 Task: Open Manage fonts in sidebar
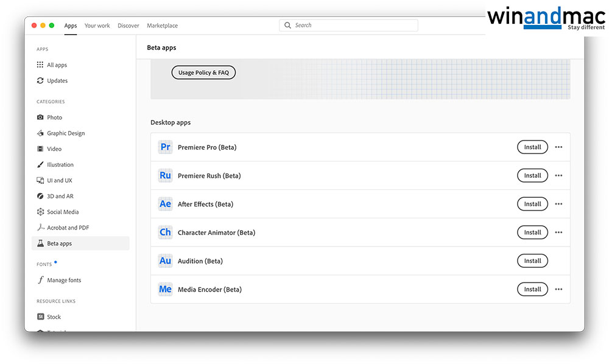tap(64, 280)
